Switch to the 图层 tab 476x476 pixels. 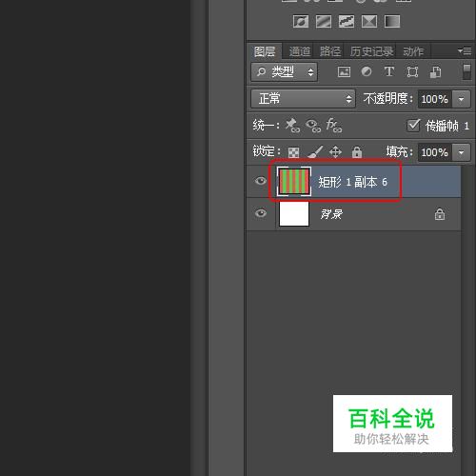[264, 51]
